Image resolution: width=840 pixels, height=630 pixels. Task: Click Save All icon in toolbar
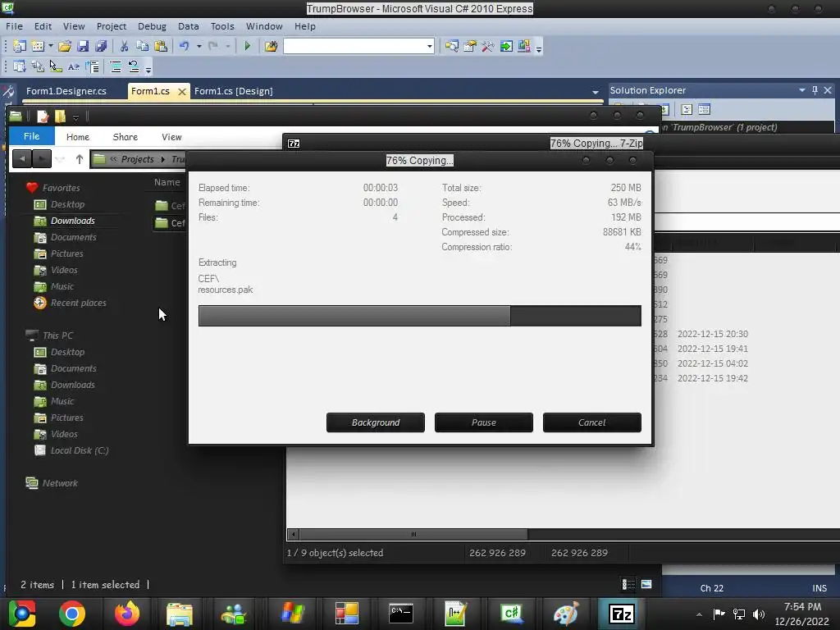[101, 46]
